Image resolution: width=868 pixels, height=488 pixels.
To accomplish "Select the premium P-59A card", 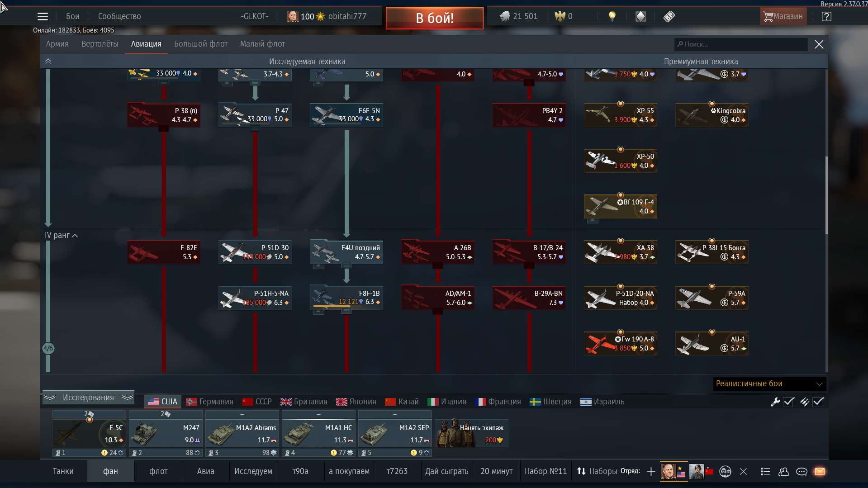I will (x=712, y=298).
